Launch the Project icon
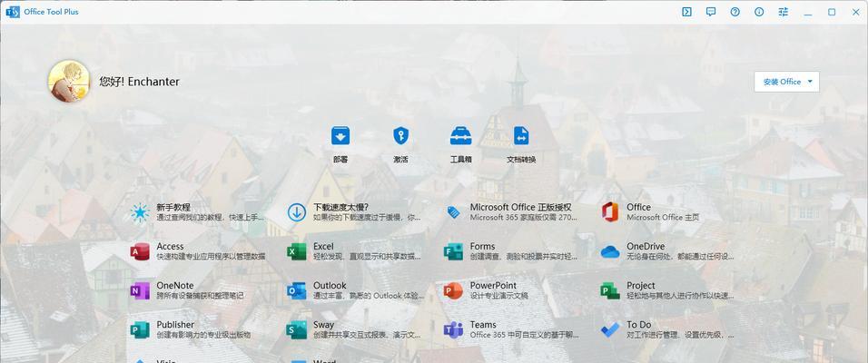The width and height of the screenshot is (868, 363). tap(610, 290)
